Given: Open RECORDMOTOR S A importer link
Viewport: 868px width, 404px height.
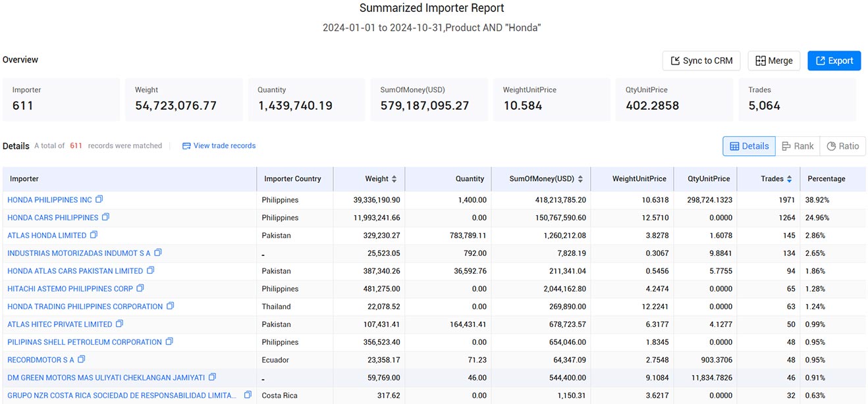Looking at the screenshot, I should click(x=41, y=360).
